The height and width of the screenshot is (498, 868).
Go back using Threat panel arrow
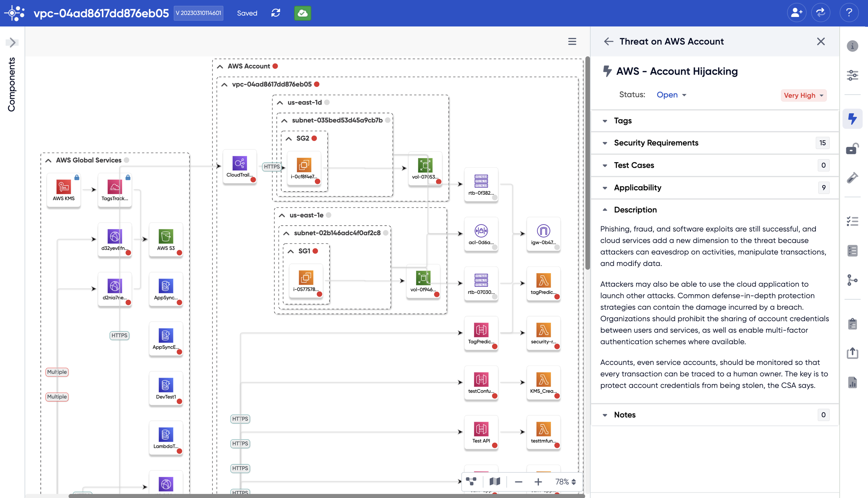coord(608,41)
